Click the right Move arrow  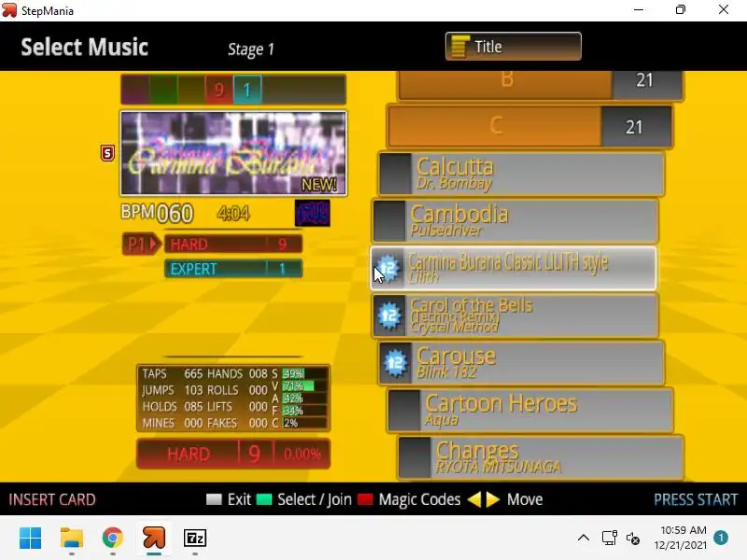coord(493,499)
